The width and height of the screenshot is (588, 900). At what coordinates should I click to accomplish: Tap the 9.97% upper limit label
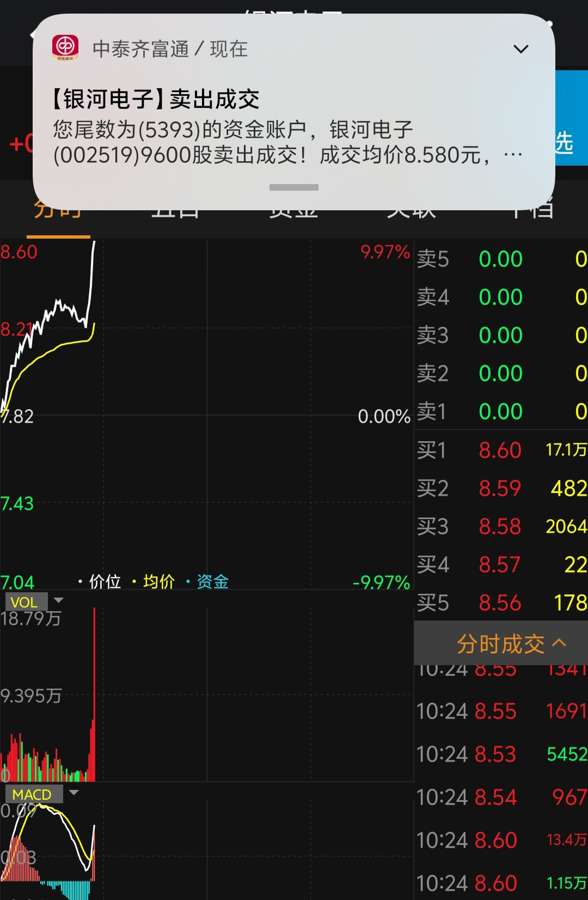coord(385,252)
